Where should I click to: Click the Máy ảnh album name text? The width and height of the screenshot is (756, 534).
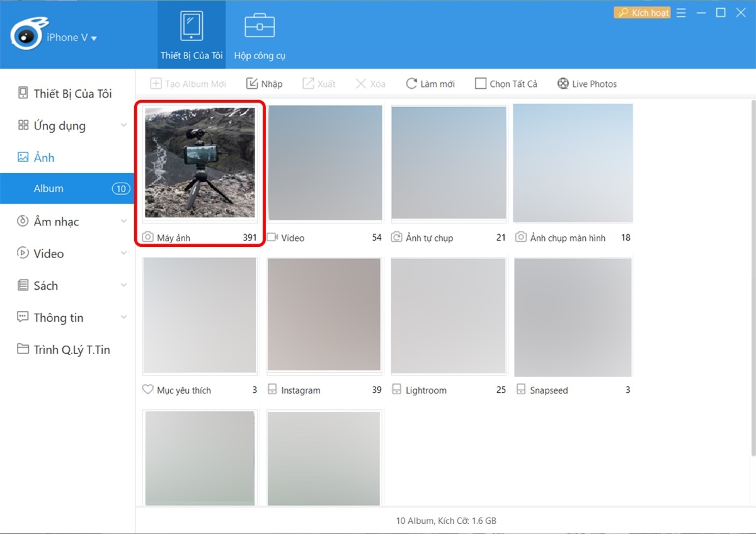(173, 238)
